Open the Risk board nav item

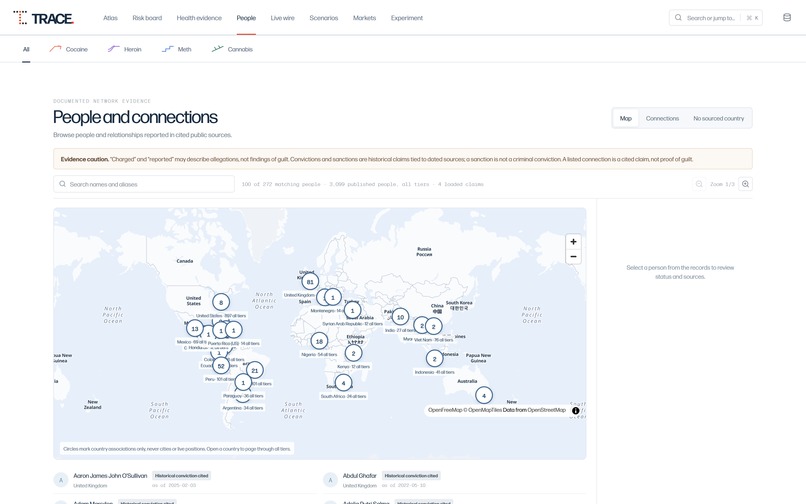[147, 18]
